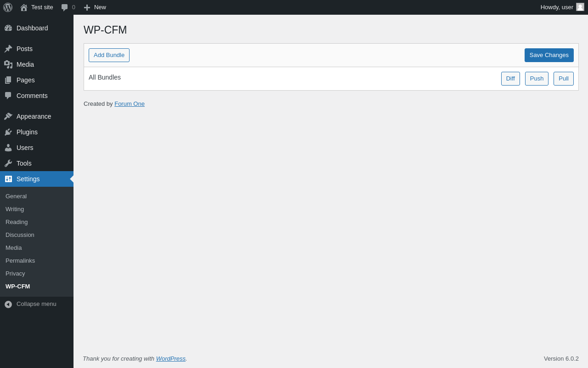Click the Collapse menu label
This screenshot has height=368, width=588.
pyautogui.click(x=36, y=304)
